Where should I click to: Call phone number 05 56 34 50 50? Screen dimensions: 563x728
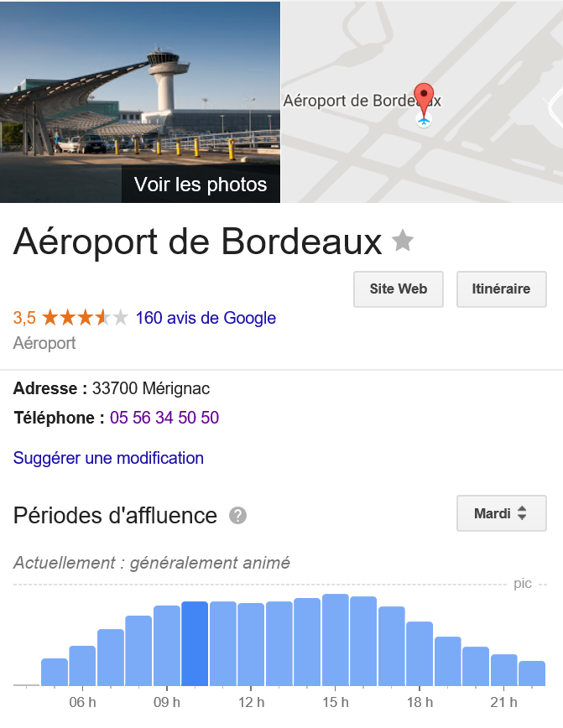pyautogui.click(x=164, y=418)
